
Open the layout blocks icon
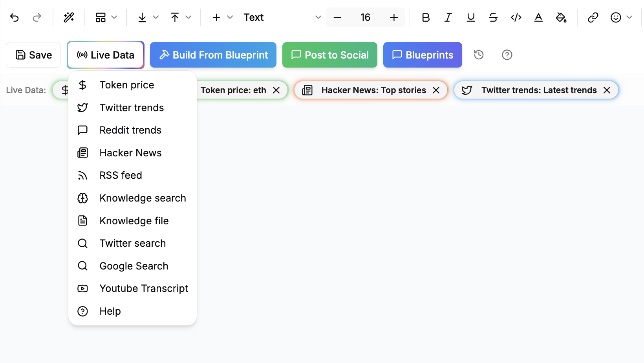coord(101,17)
